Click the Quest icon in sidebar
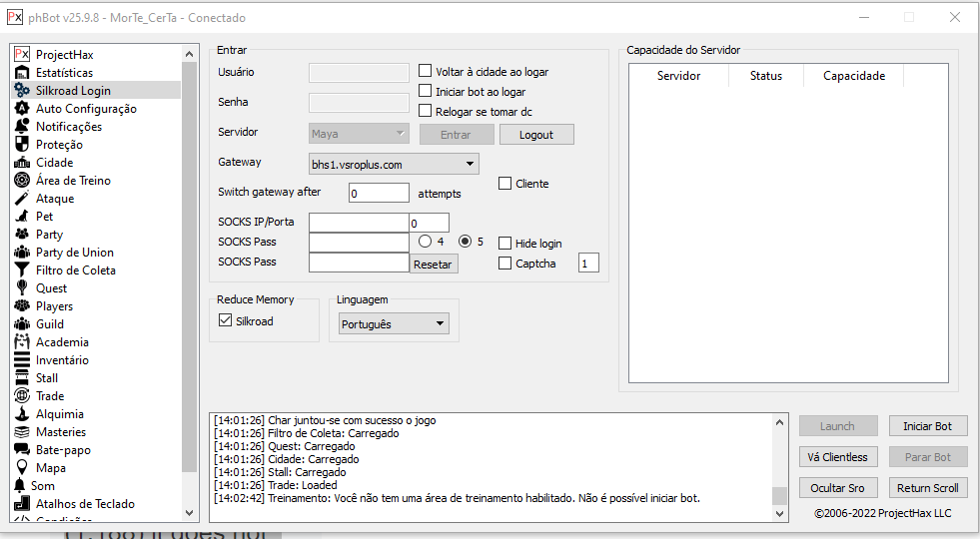Screen dimensions: 980x539 [22, 288]
